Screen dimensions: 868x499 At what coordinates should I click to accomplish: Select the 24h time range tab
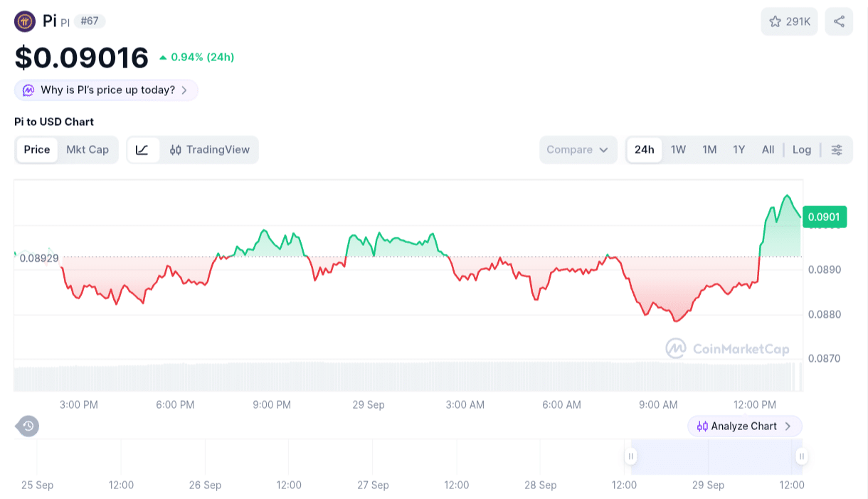645,150
